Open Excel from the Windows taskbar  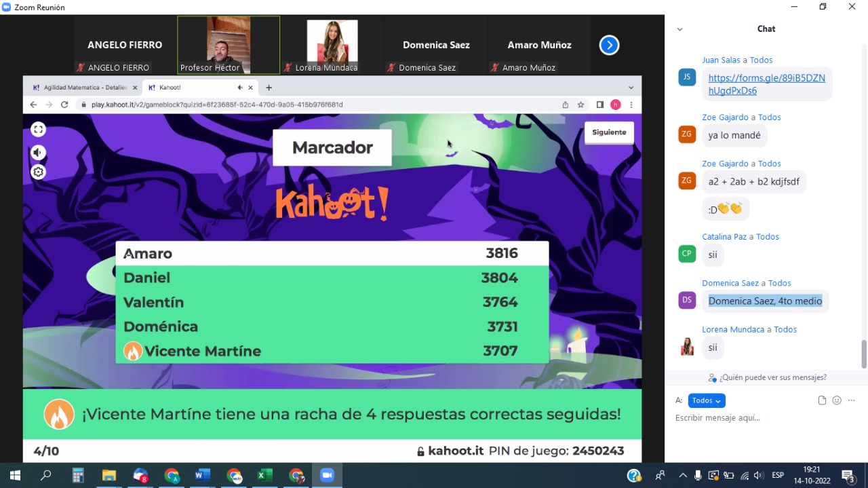[x=264, y=475]
